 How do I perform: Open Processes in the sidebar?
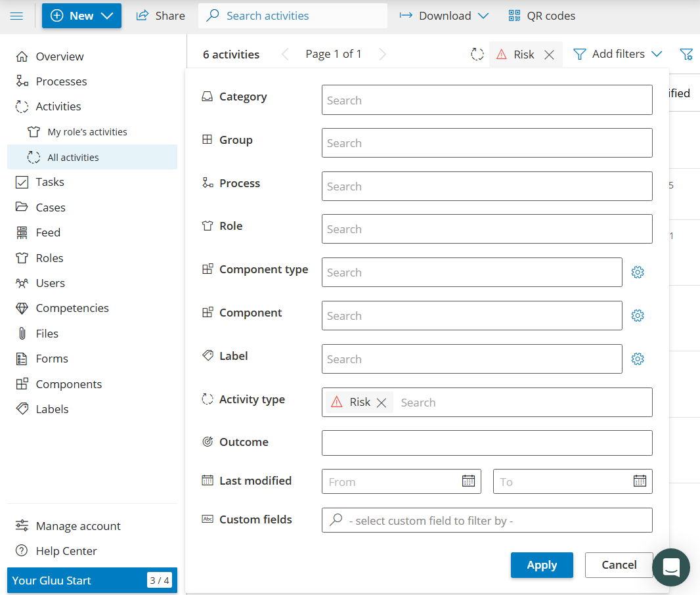[x=61, y=81]
